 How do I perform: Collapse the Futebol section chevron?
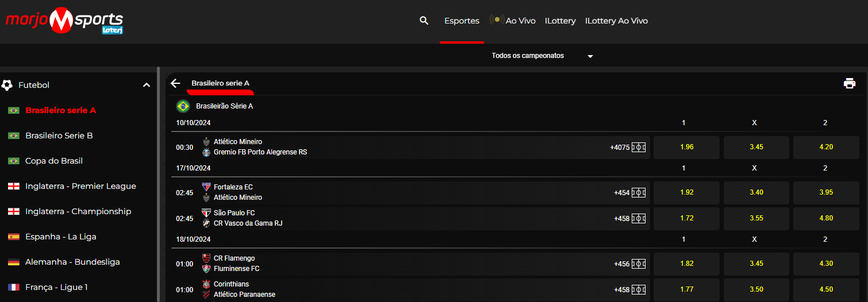coord(147,85)
